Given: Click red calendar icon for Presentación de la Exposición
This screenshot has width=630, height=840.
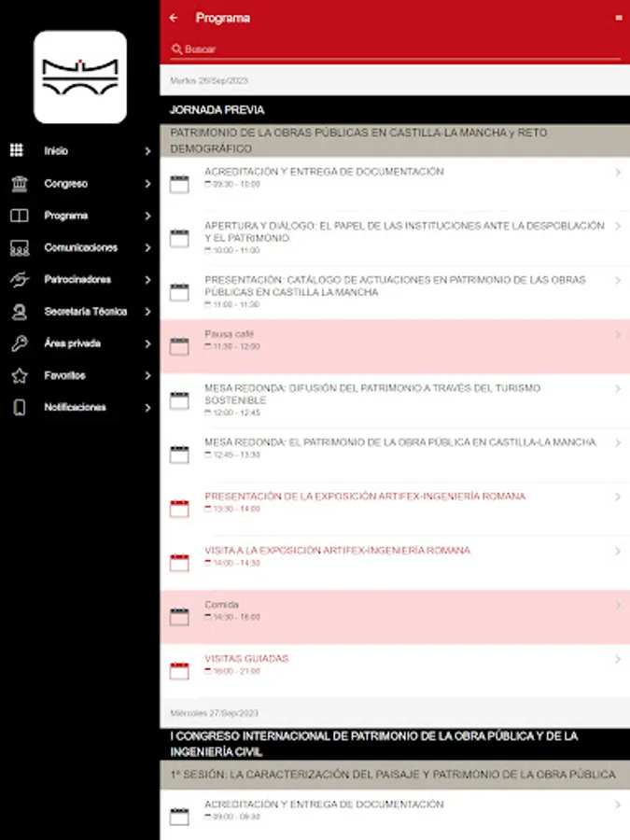Looking at the screenshot, I should [x=179, y=509].
